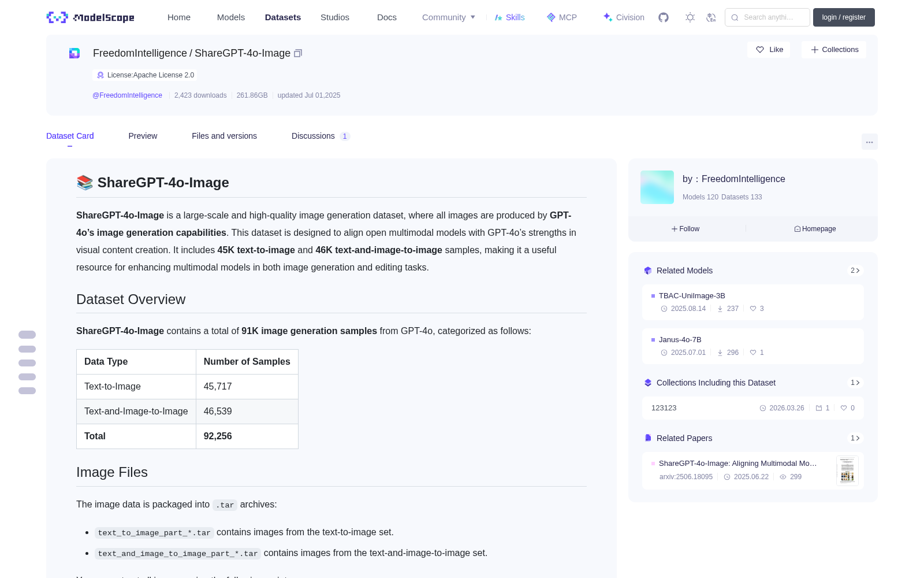Click the "updated Jul 01,2025" text

309,95
